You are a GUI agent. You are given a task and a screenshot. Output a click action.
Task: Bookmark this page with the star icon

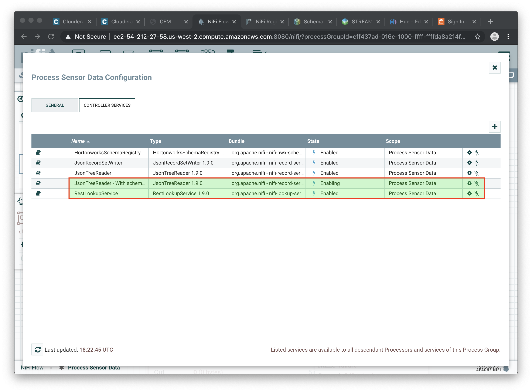(x=477, y=37)
